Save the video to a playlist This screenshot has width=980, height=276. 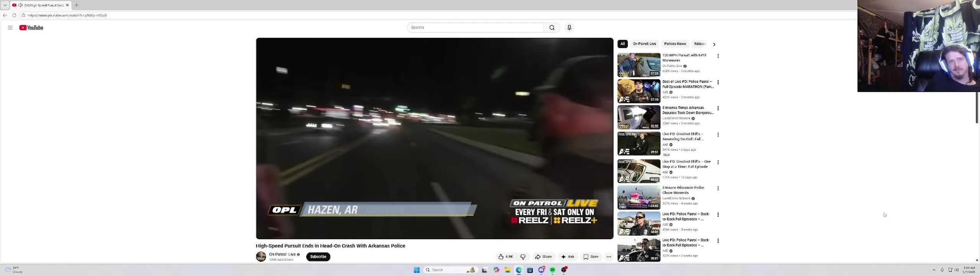coord(591,257)
